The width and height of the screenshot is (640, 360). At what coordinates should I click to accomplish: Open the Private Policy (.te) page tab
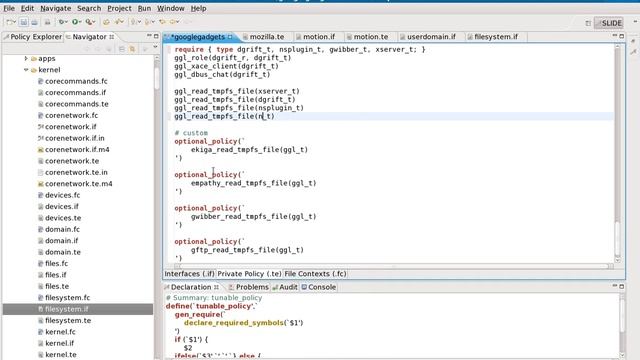coord(249,274)
